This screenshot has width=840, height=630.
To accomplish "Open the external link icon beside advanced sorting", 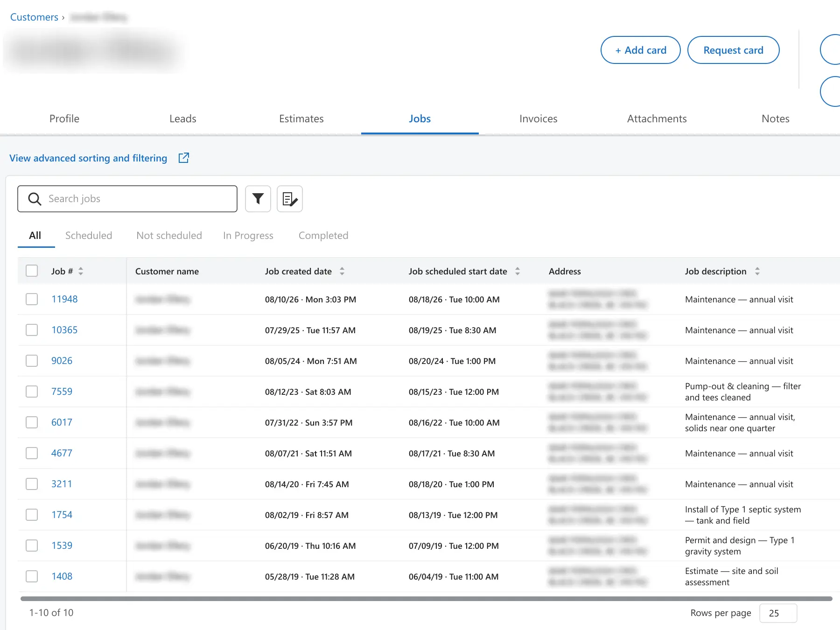I will click(184, 158).
